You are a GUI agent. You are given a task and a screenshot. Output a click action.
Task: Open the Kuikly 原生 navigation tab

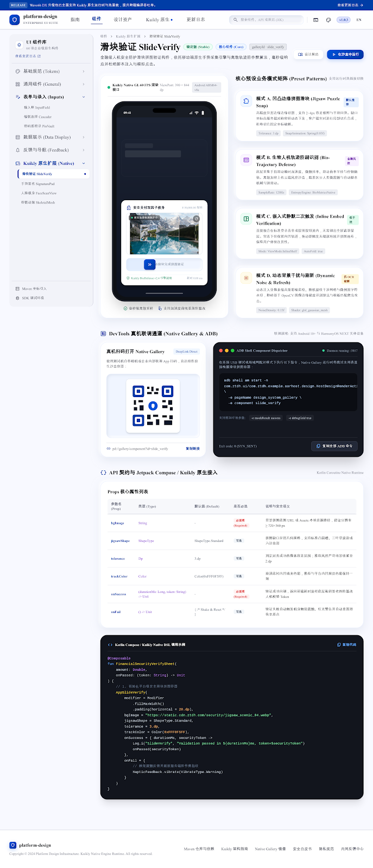(x=159, y=20)
